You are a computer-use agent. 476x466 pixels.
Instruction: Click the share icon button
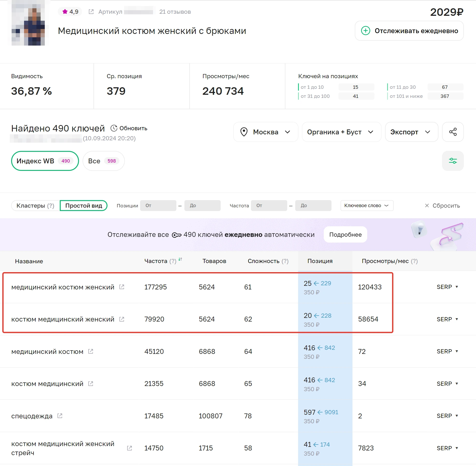(453, 132)
